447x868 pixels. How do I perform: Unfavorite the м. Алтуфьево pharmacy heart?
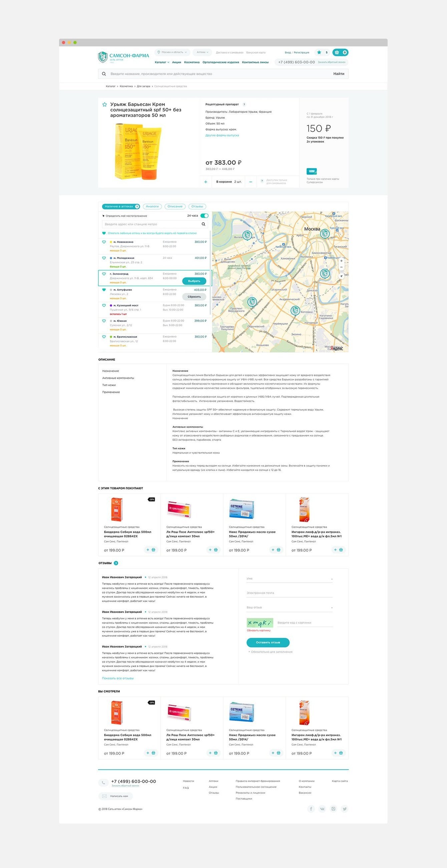click(104, 289)
